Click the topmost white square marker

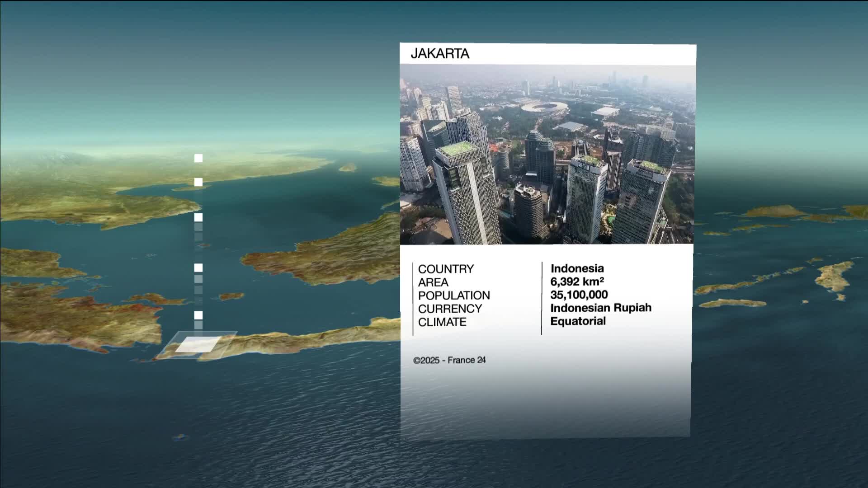pyautogui.click(x=198, y=158)
